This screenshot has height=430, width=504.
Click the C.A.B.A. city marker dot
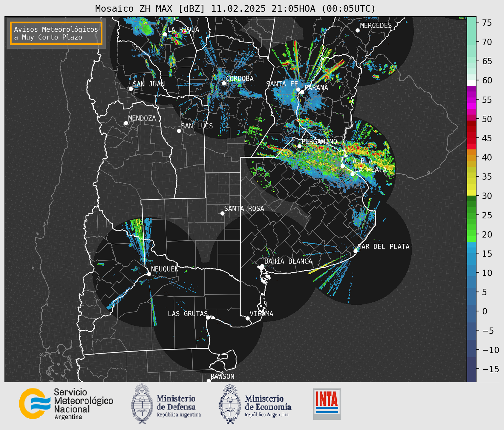click(x=343, y=166)
